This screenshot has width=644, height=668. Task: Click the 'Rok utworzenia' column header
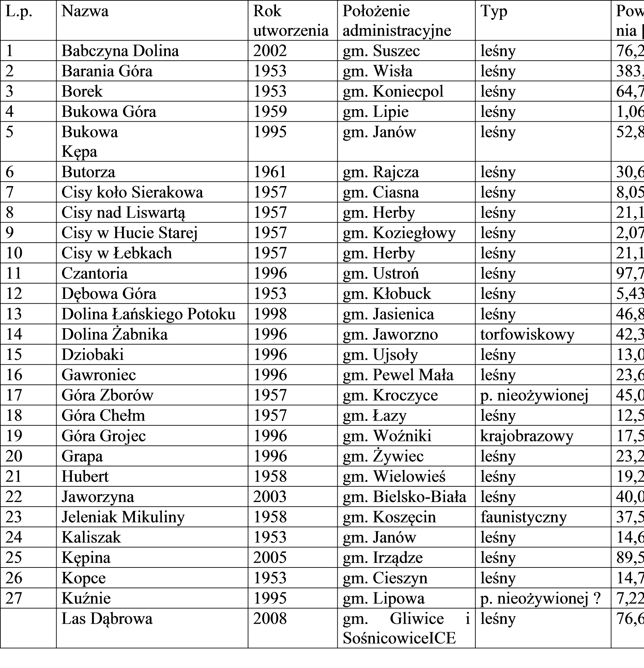[x=291, y=21]
